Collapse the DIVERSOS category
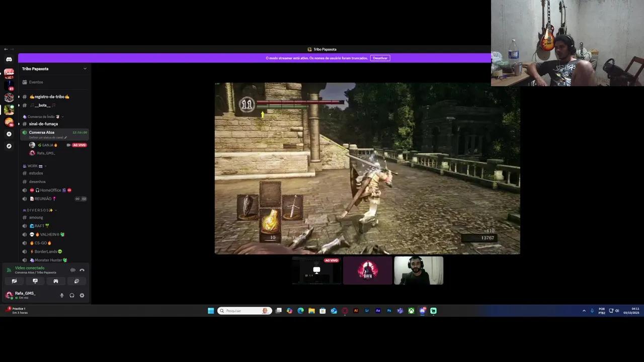 pos(40,210)
